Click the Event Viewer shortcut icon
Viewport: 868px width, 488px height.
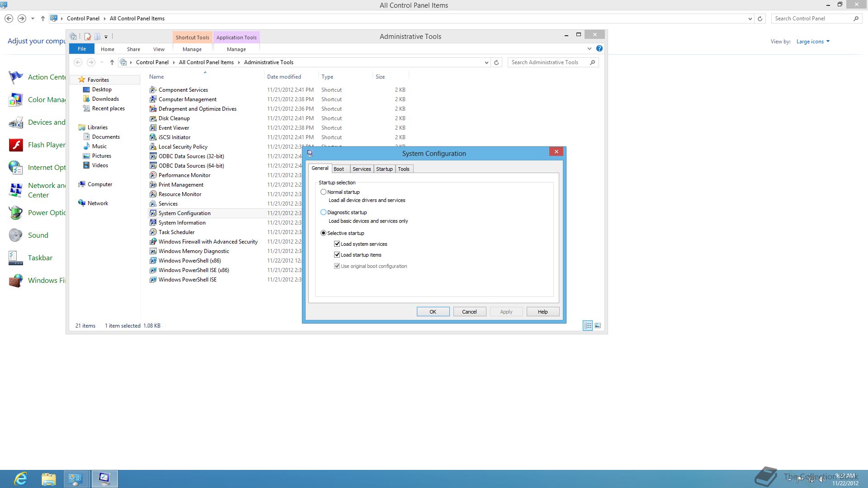[153, 128]
